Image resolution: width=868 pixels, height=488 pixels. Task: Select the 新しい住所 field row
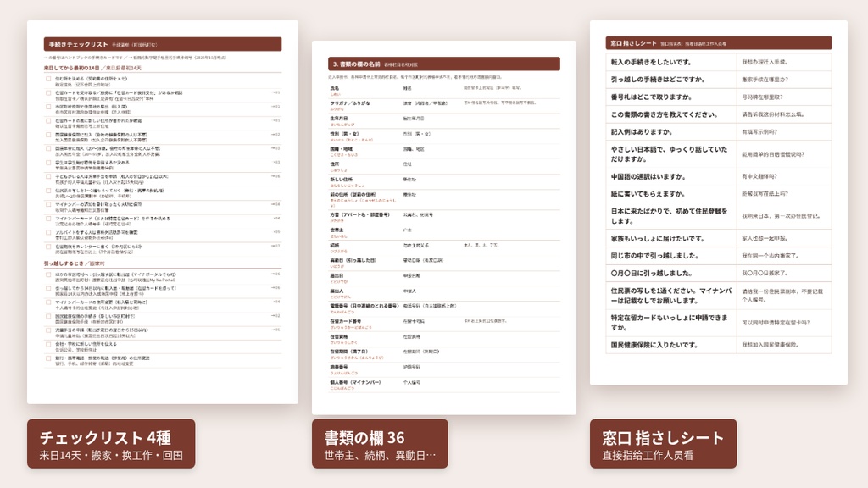444,182
